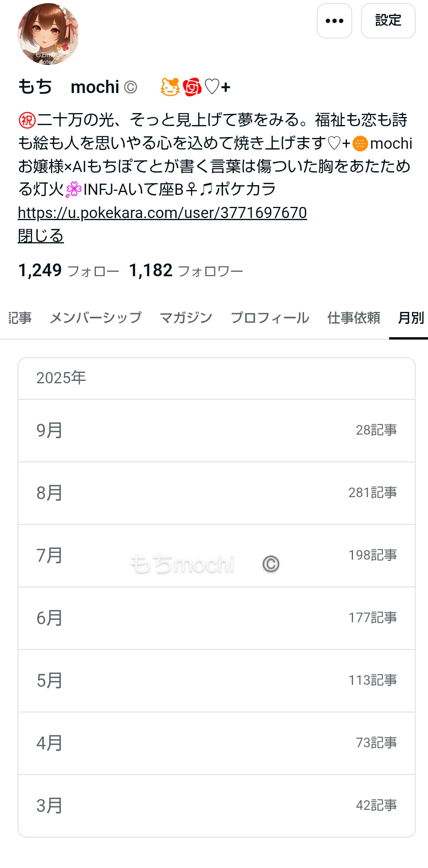View the 1,249 フォロー following list
Image resolution: width=428 pixels, height=868 pixels.
click(69, 271)
